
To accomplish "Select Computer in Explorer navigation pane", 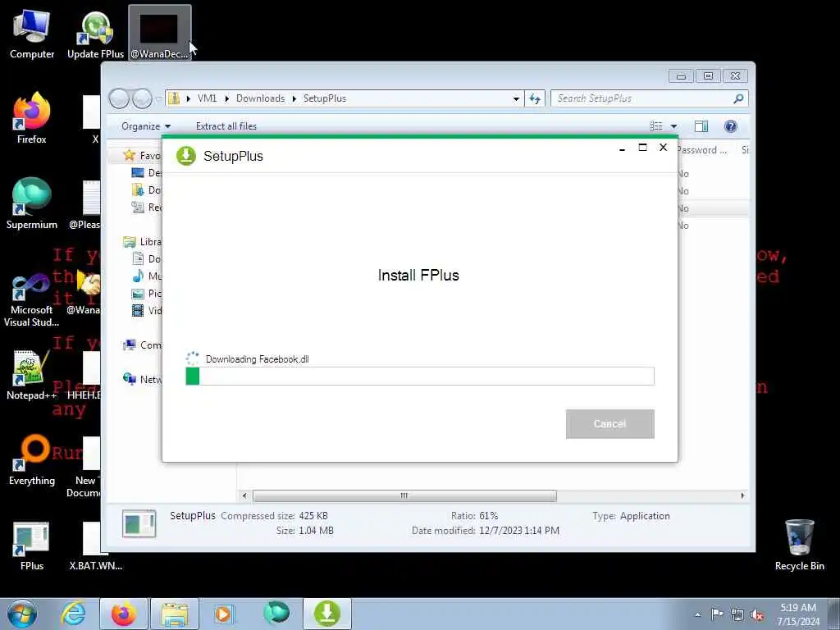I will tap(143, 345).
